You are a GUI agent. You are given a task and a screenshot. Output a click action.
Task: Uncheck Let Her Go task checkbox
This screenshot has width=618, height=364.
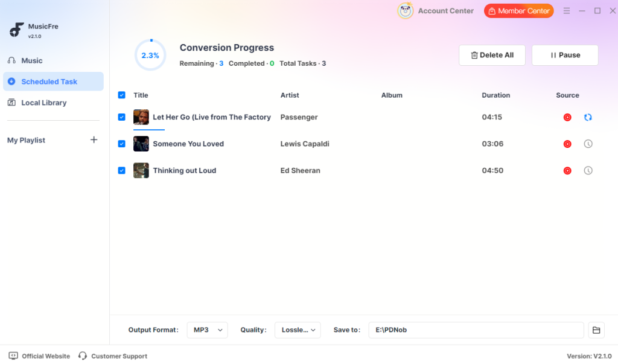122,117
